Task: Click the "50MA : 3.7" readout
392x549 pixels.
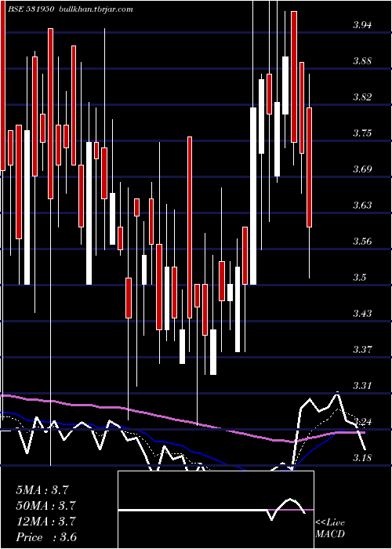Action: click(45, 506)
